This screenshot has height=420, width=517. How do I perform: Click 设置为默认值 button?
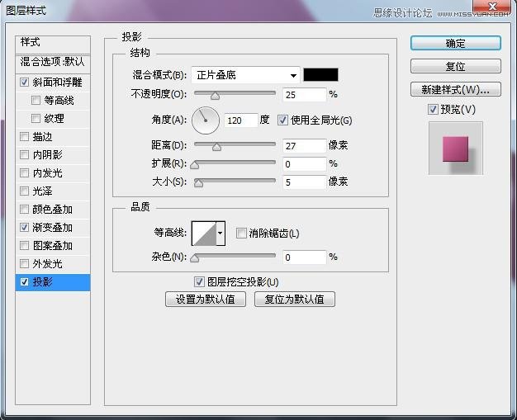[206, 299]
